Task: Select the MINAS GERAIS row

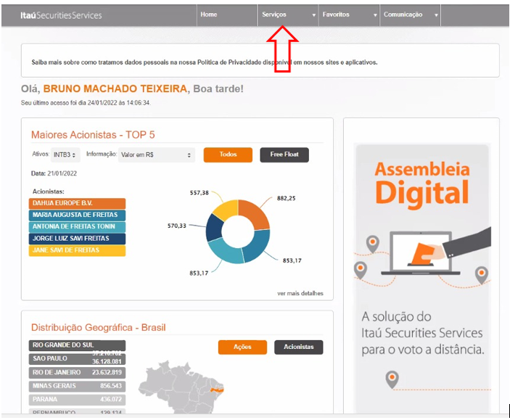Action: (x=77, y=386)
